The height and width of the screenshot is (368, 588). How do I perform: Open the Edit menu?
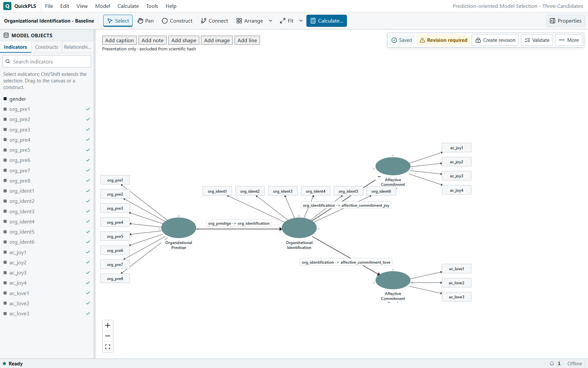(x=65, y=6)
